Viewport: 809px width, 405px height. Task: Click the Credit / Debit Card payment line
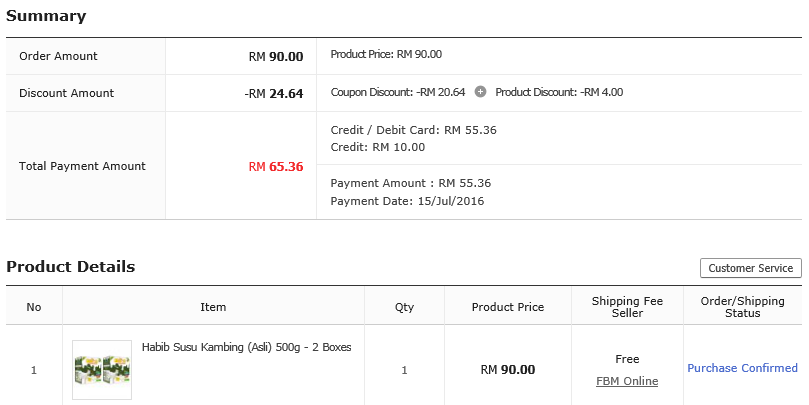pos(413,130)
